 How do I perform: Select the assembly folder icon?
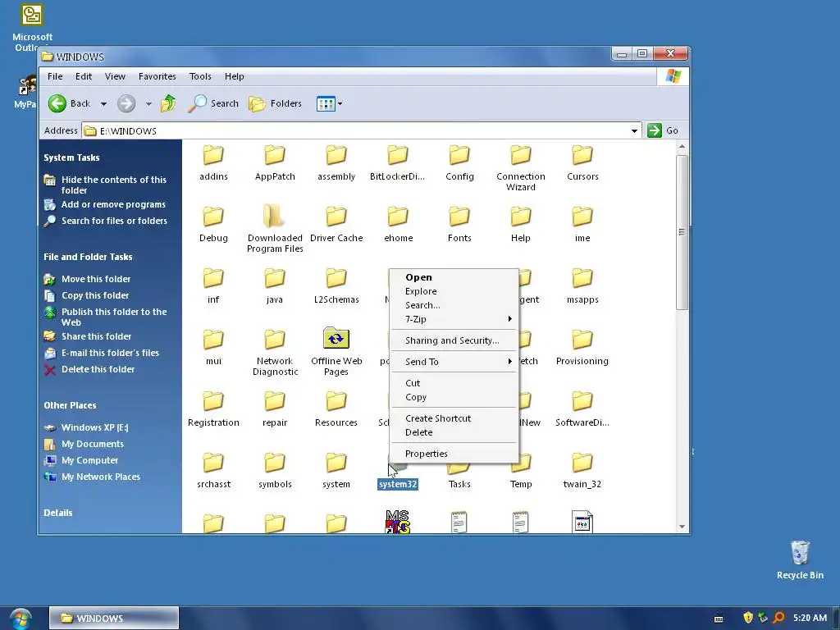click(x=336, y=155)
